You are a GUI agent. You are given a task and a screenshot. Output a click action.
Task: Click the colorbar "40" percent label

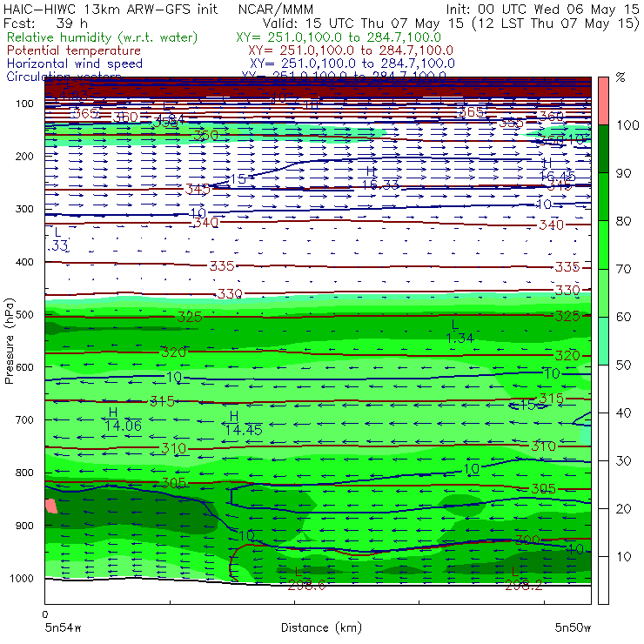pos(623,413)
